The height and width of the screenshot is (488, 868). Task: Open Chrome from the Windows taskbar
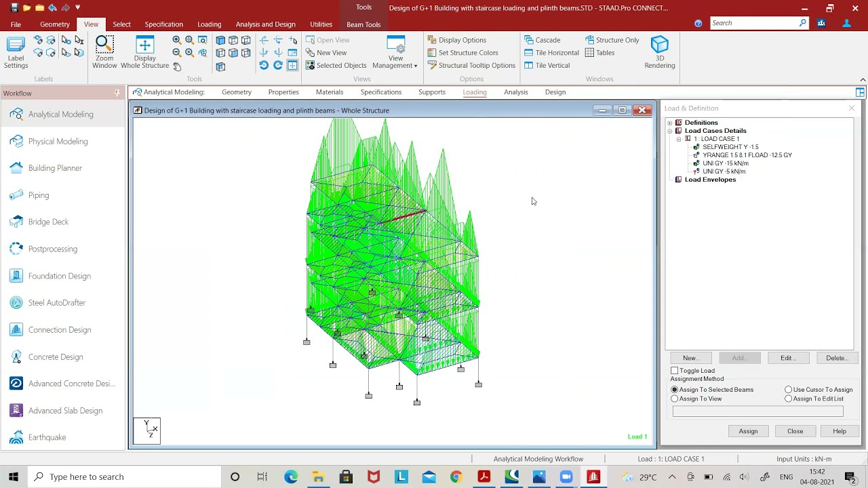[456, 476]
